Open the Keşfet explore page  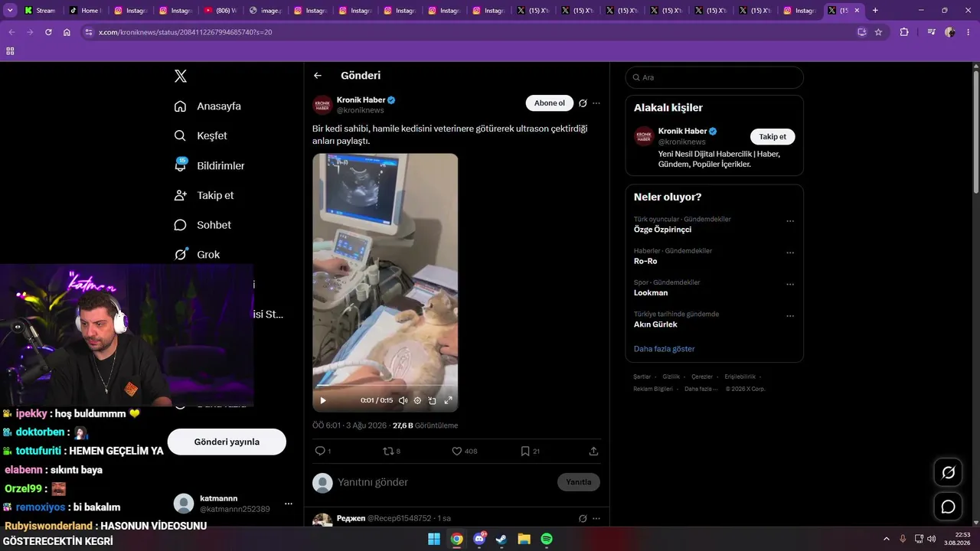point(201,135)
